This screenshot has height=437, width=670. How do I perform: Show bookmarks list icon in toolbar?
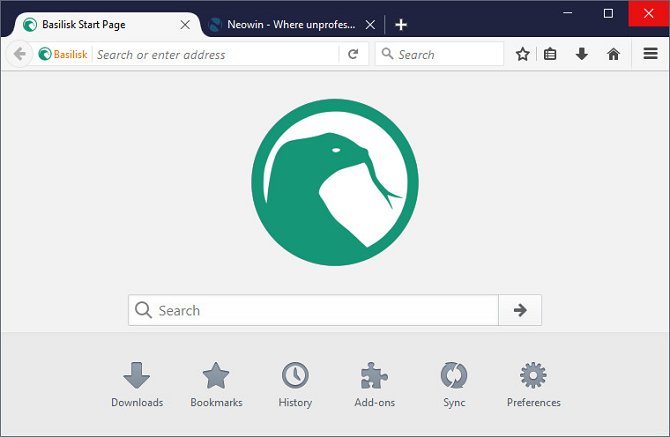coord(550,54)
